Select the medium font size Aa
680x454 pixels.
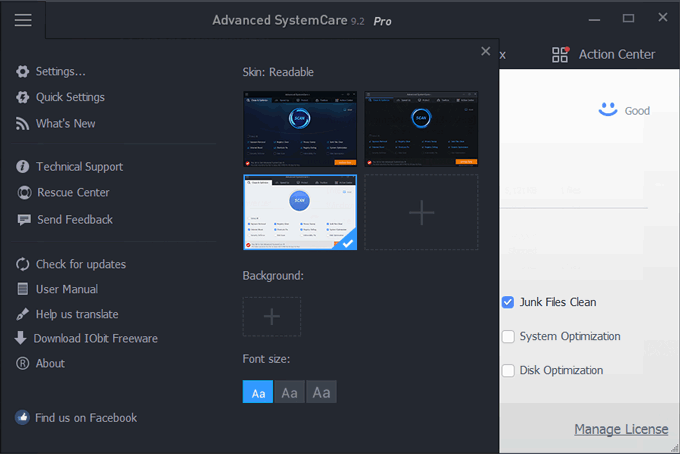coord(289,392)
